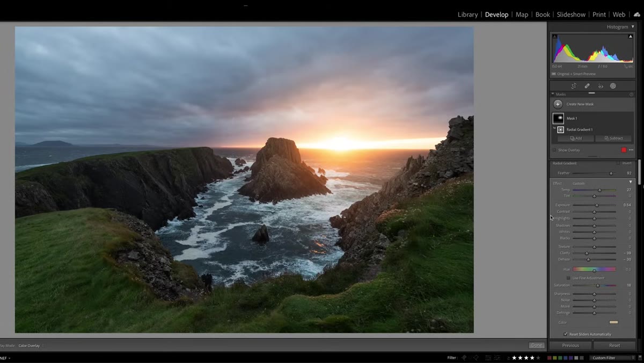The height and width of the screenshot is (363, 644).
Task: Toggle the Invert checkbox for Radial Gradient
Action: tap(618, 163)
